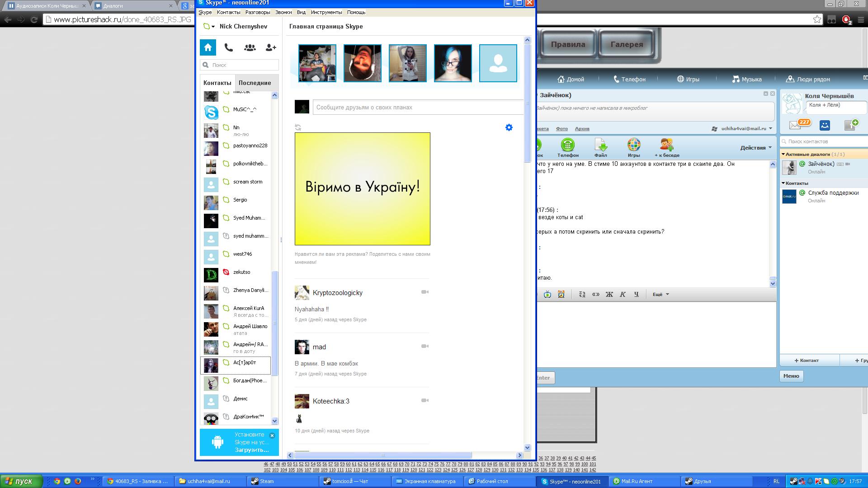Viewport: 868px width, 488px height.
Task: Click the + к беседе icon
Action: pyautogui.click(x=666, y=145)
